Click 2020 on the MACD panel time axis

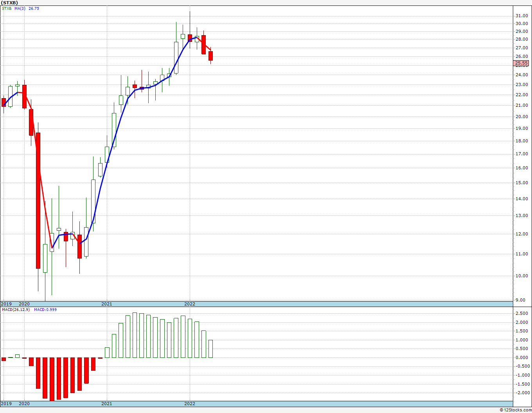(x=24, y=404)
